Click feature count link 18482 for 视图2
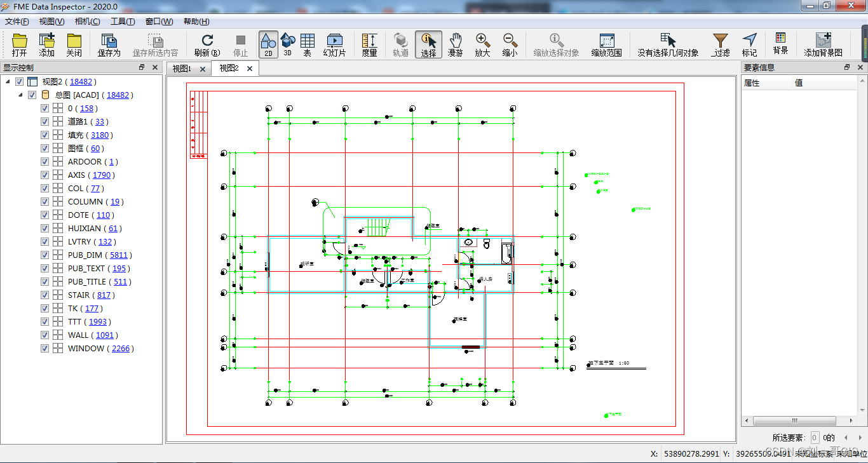 pyautogui.click(x=83, y=81)
